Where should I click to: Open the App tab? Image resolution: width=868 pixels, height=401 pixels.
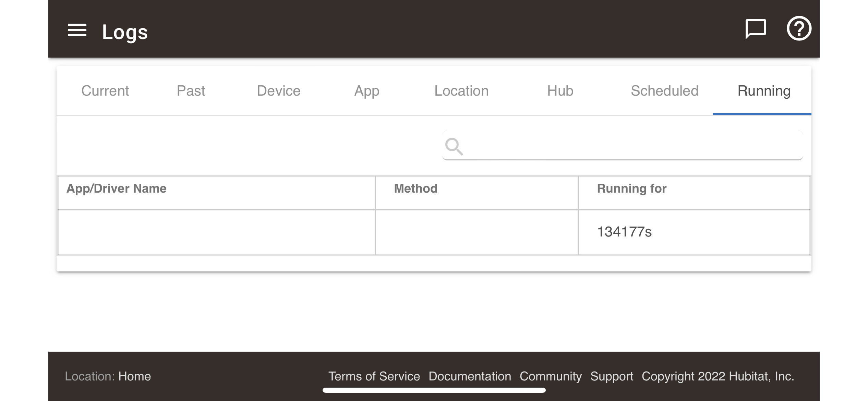click(367, 91)
